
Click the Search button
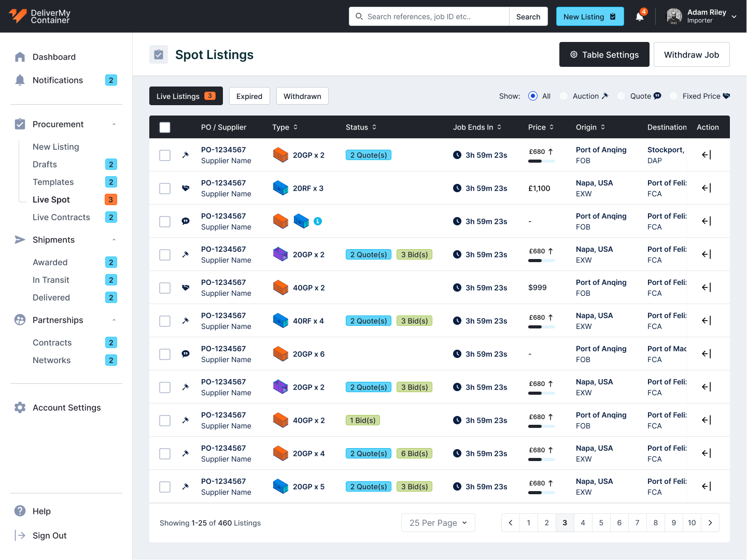coord(528,17)
